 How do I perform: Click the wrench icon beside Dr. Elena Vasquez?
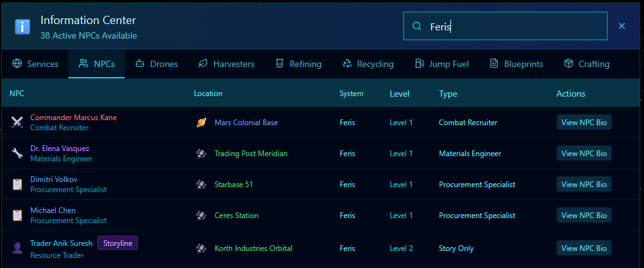17,154
